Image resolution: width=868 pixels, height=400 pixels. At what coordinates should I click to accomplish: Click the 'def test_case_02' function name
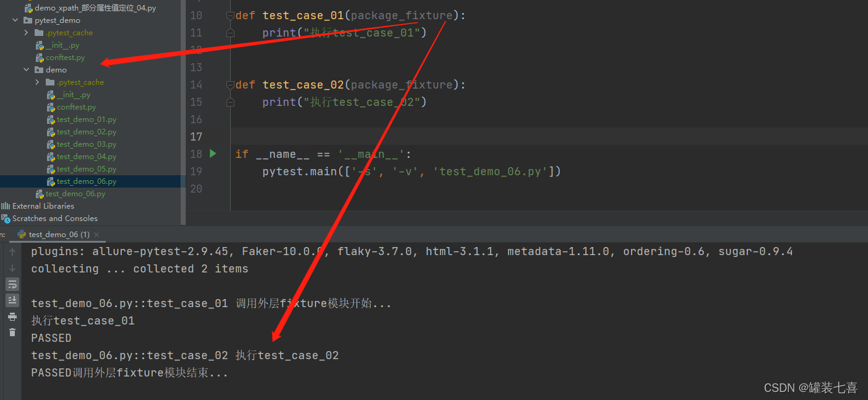[303, 84]
